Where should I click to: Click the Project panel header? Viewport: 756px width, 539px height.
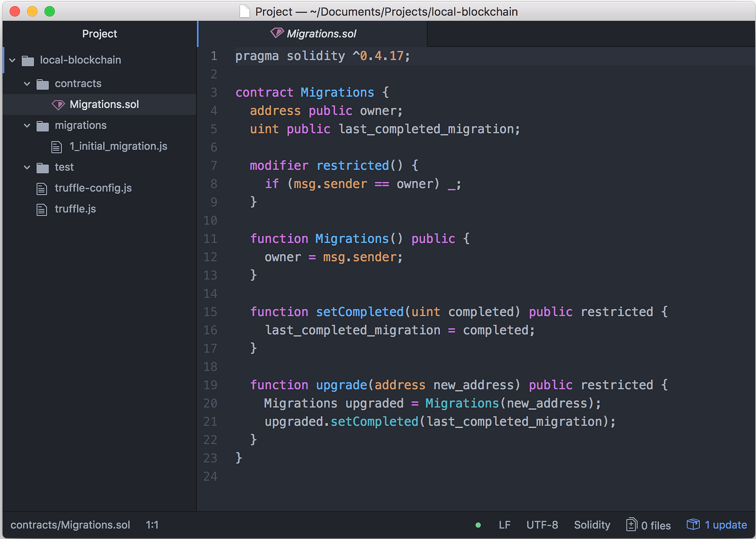[x=99, y=34]
